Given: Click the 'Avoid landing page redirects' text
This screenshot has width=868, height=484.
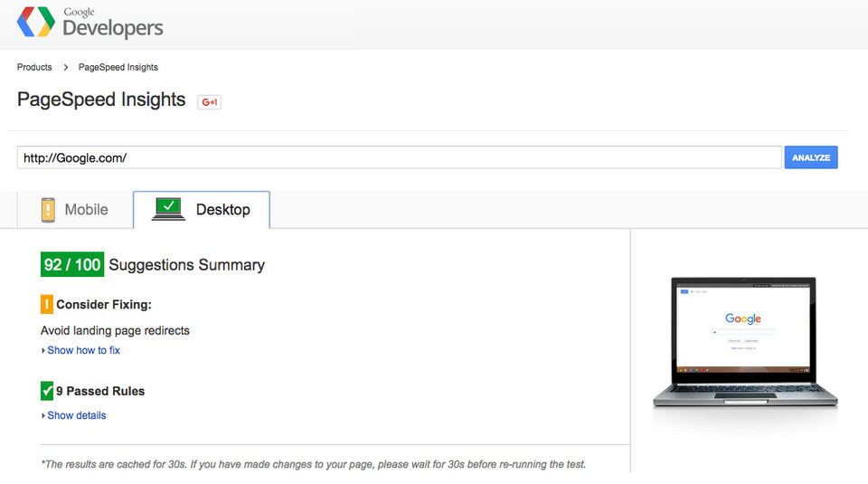Looking at the screenshot, I should pos(115,330).
